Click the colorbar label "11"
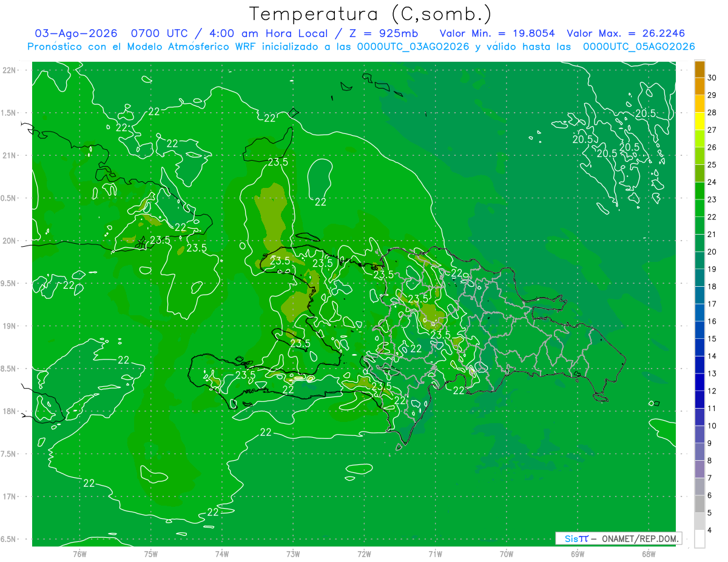Image resolution: width=728 pixels, height=562 pixels. click(x=712, y=408)
